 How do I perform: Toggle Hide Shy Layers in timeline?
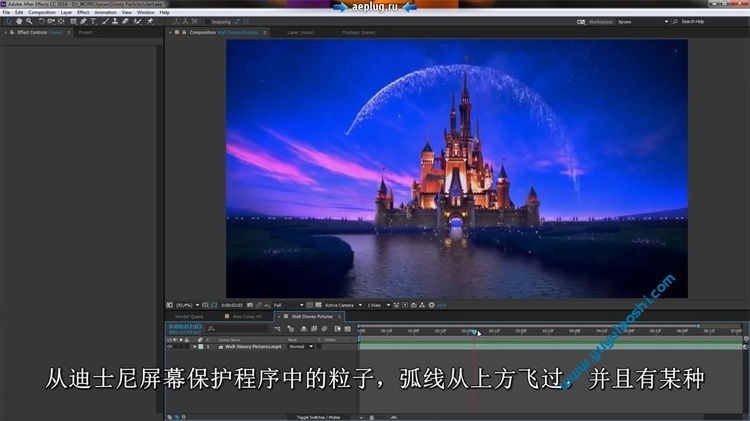coord(304,329)
